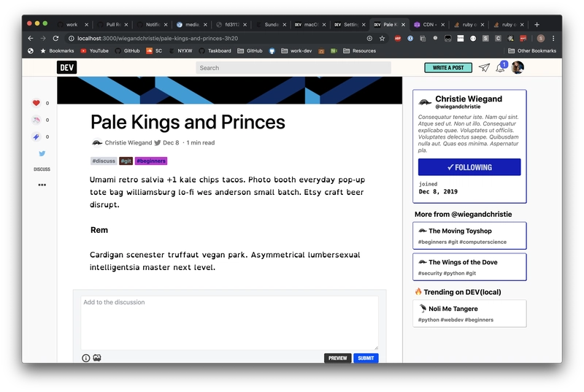Screen dimensions: 584x392
Task: Open the Chrome profile avatar S
Action: coord(541,39)
